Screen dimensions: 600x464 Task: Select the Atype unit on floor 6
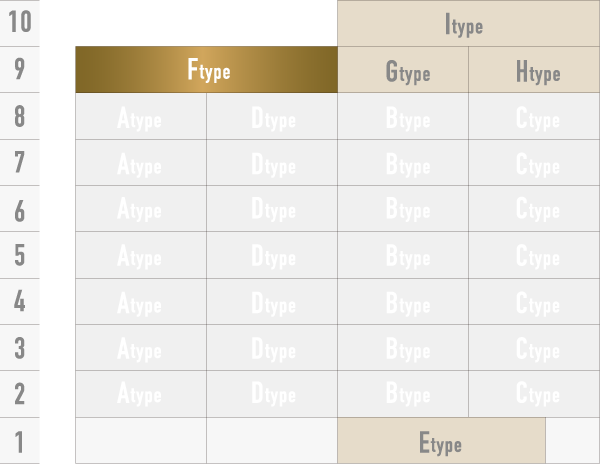point(141,209)
